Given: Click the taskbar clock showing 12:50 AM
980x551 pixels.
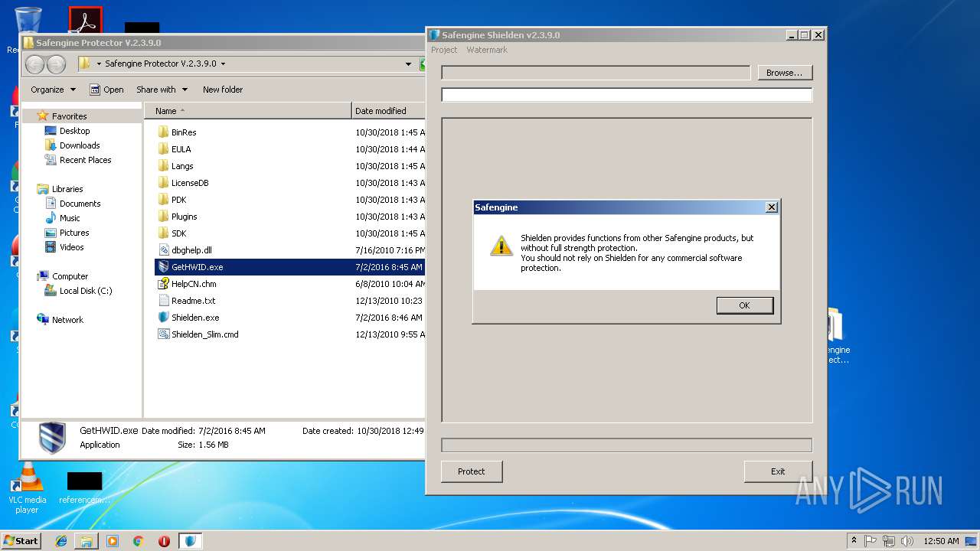Looking at the screenshot, I should pos(941,541).
